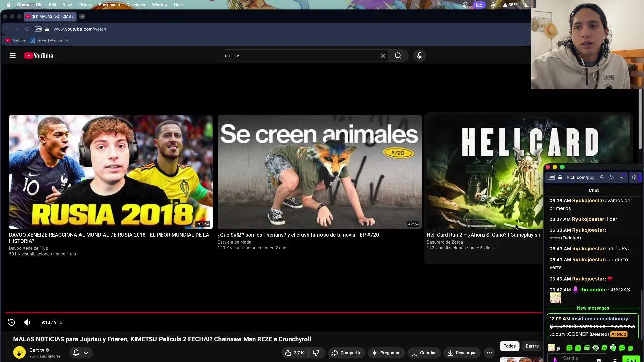Open the 'Se creen animales' video thumbnail
Screen dimensions: 644x362
coord(319,172)
